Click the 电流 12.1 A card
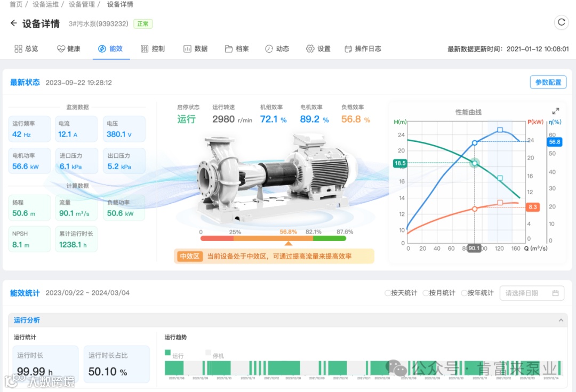The width and height of the screenshot is (576, 392). (x=76, y=129)
